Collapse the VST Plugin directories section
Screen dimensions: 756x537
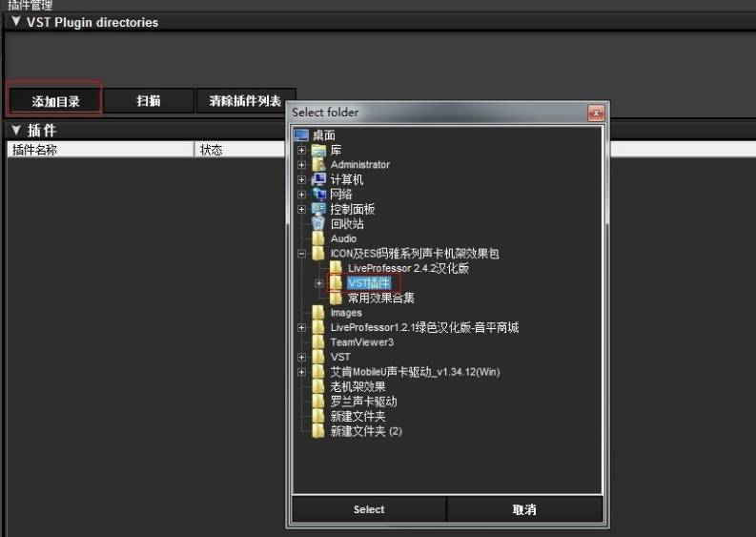(x=16, y=22)
